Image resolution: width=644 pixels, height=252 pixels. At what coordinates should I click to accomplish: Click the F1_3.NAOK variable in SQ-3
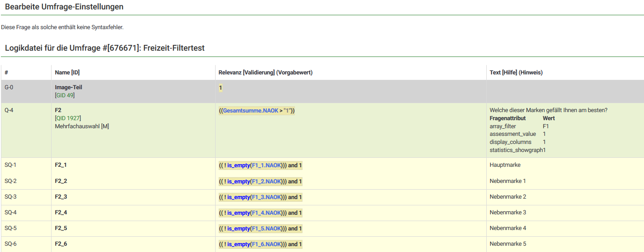pos(266,197)
